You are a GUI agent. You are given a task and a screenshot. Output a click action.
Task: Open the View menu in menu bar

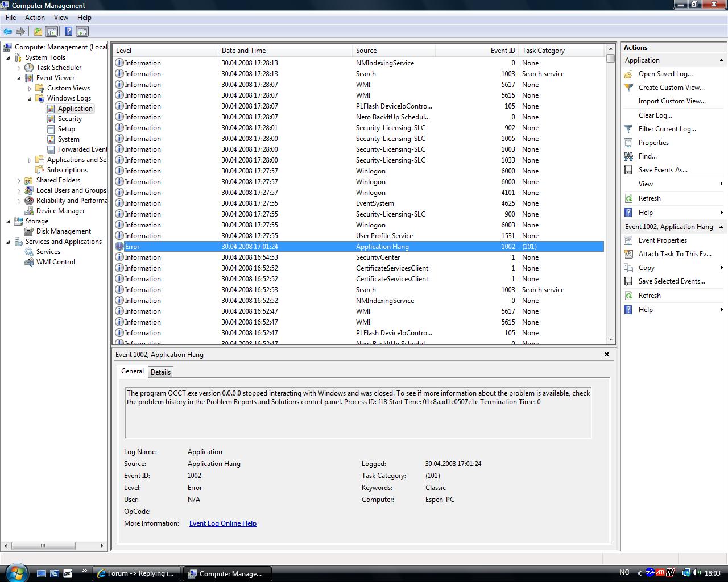pyautogui.click(x=61, y=18)
